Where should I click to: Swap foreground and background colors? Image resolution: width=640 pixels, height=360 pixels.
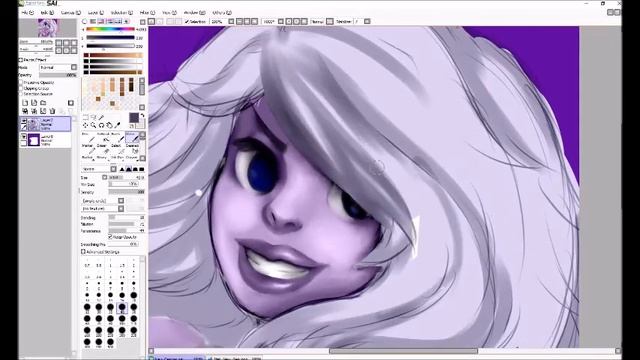coord(142,116)
